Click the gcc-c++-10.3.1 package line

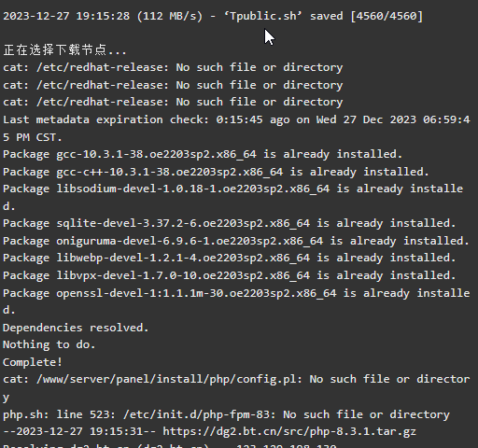pos(216,172)
